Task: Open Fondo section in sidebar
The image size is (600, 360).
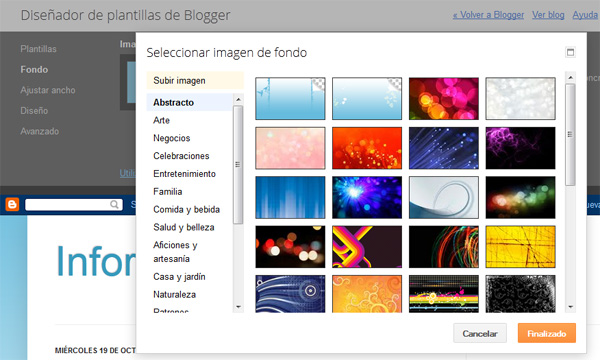Action: click(34, 70)
